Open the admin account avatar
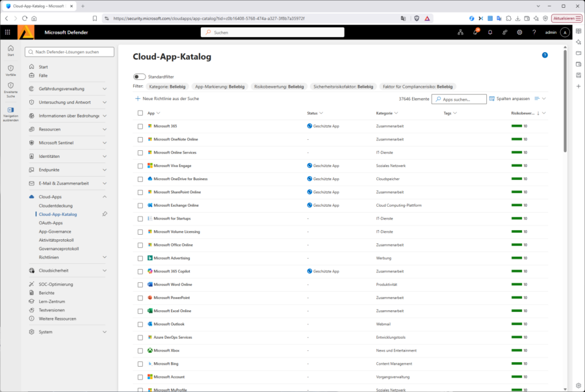This screenshot has height=392, width=585. point(565,33)
